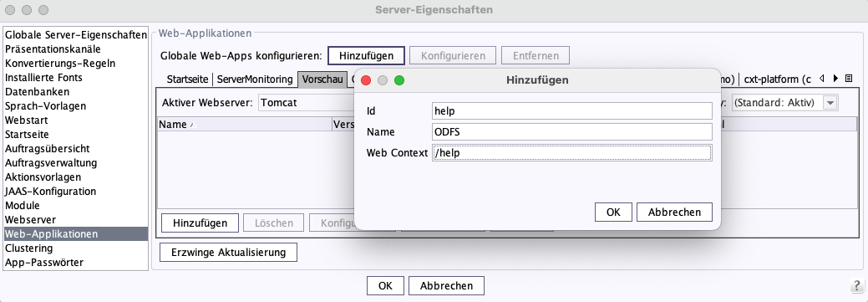Click Abbrechen in the Server-Eigenschaften window
The width and height of the screenshot is (868, 302).
point(446,286)
